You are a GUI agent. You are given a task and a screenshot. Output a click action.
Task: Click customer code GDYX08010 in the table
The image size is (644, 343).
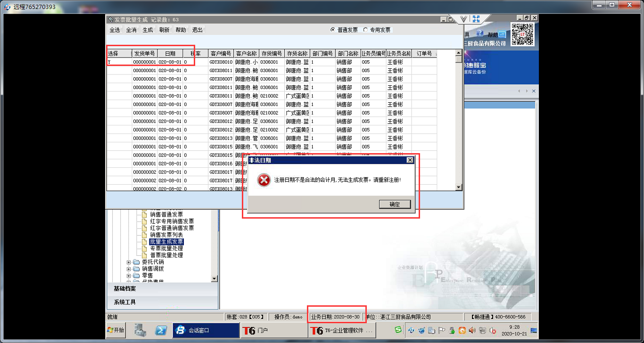[x=221, y=62]
